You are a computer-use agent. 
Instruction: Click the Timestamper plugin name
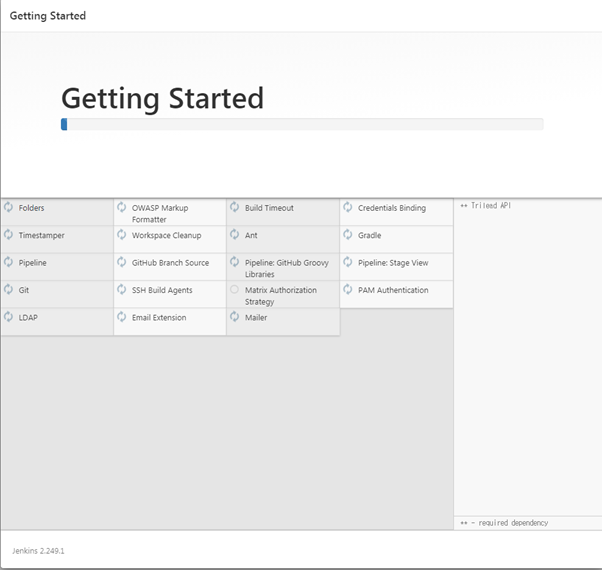coord(41,236)
